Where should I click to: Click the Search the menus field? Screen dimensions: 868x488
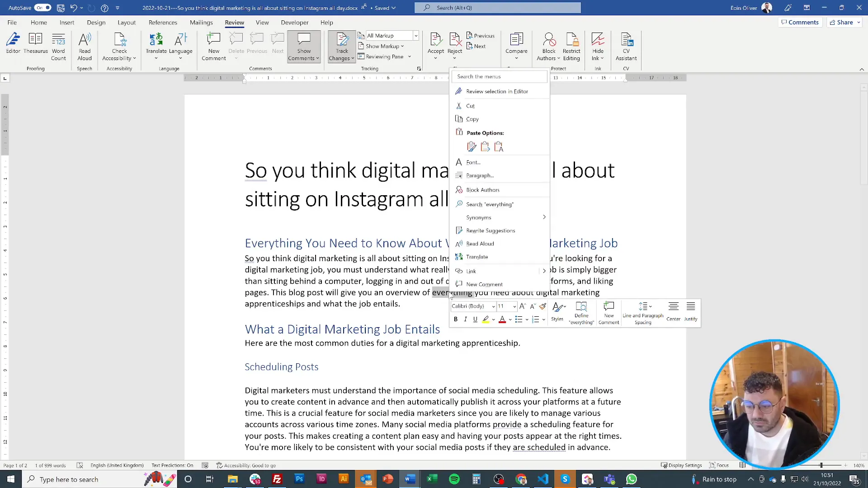(x=500, y=76)
